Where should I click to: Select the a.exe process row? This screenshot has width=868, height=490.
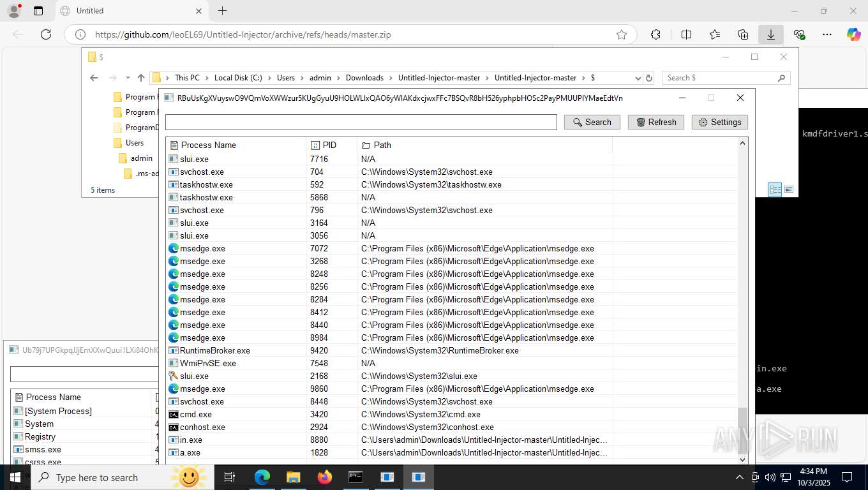point(389,452)
